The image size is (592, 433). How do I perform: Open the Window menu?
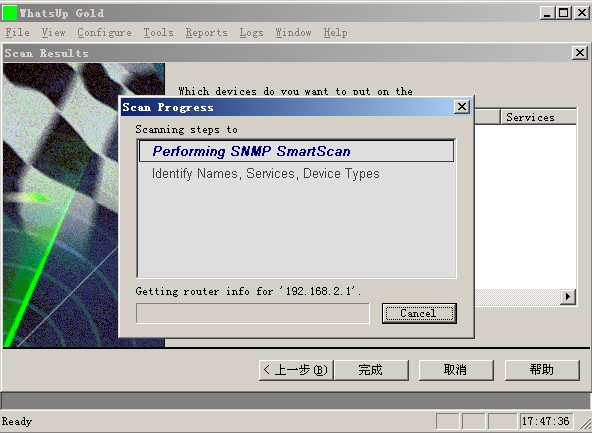(x=293, y=32)
